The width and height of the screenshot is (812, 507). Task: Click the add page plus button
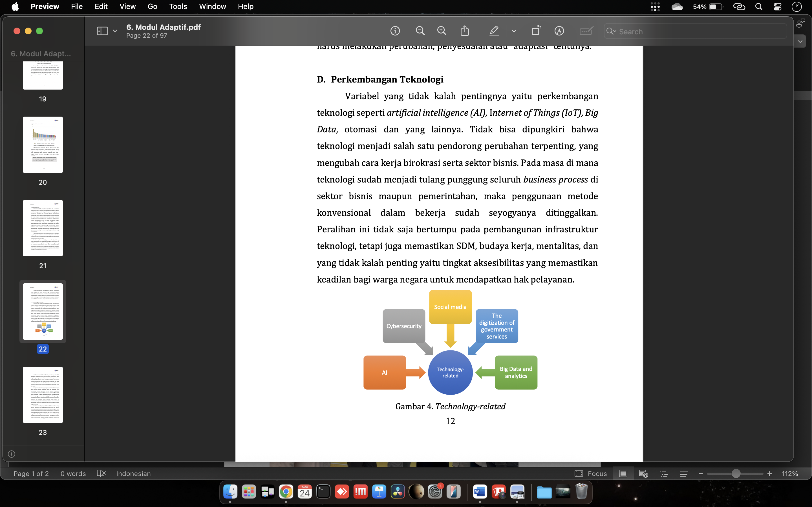[x=11, y=454]
